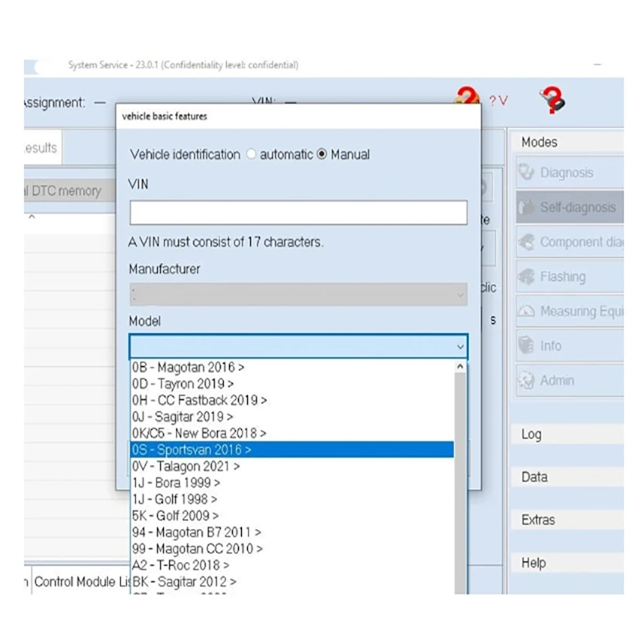Expand the Help section
The height and width of the screenshot is (644, 644).
tap(567, 563)
